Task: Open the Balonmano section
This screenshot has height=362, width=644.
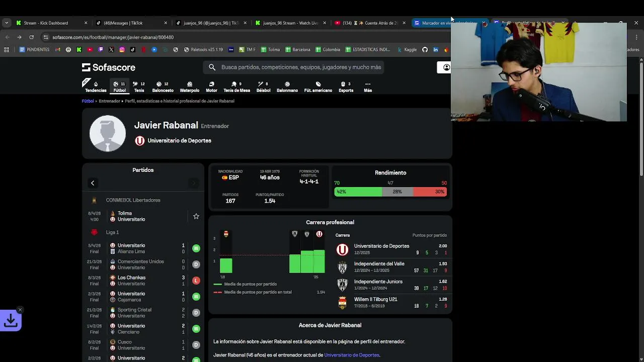Action: 287,87
